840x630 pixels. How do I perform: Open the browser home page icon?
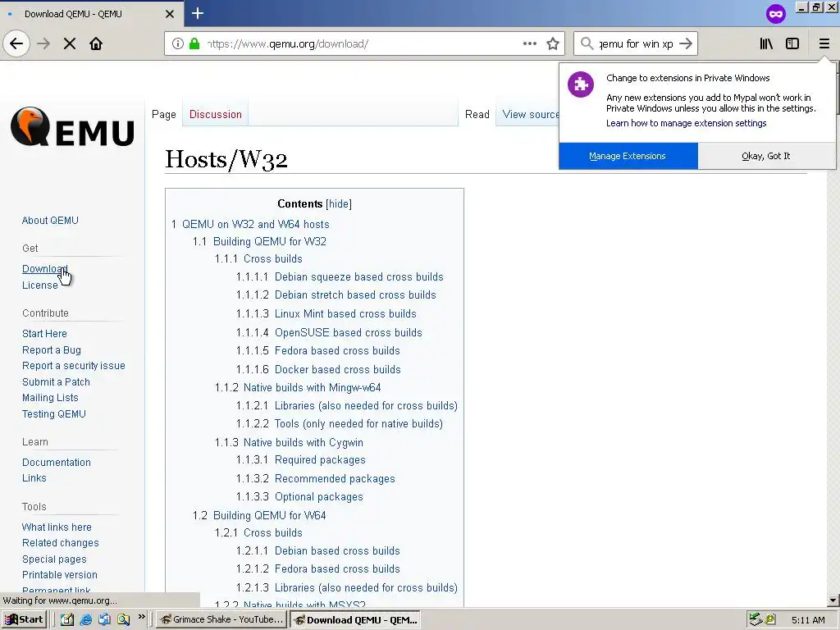click(x=96, y=43)
